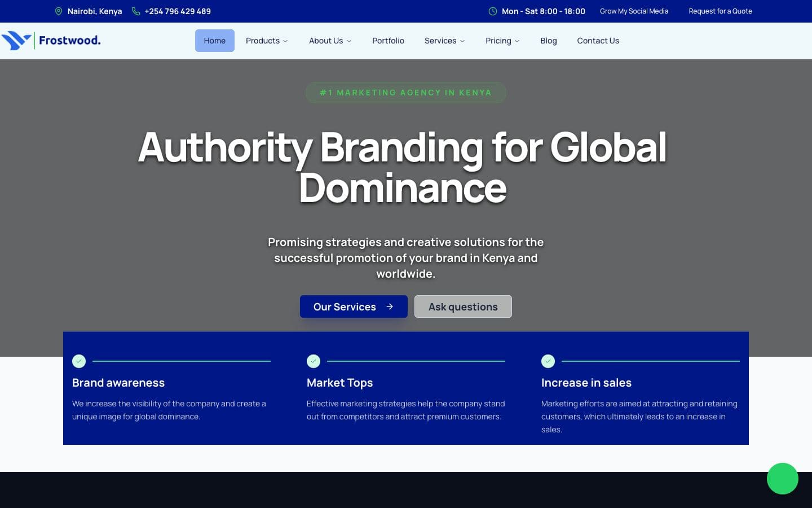The width and height of the screenshot is (812, 508).
Task: Click the checkmark icon above Increase in sales
Action: point(548,361)
